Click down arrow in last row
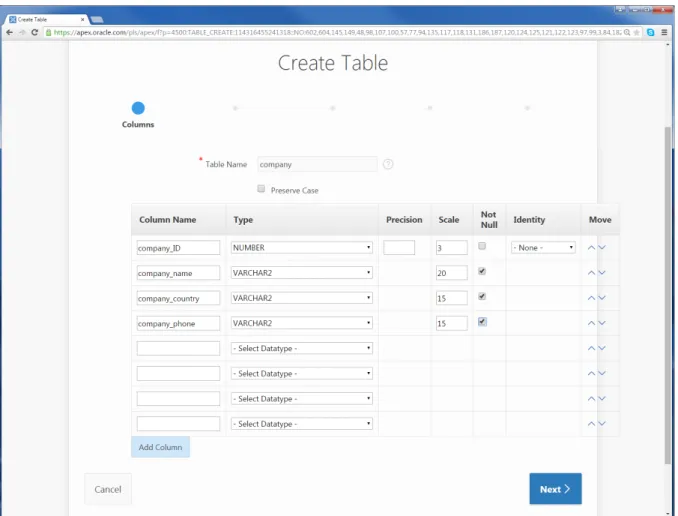 pos(601,424)
